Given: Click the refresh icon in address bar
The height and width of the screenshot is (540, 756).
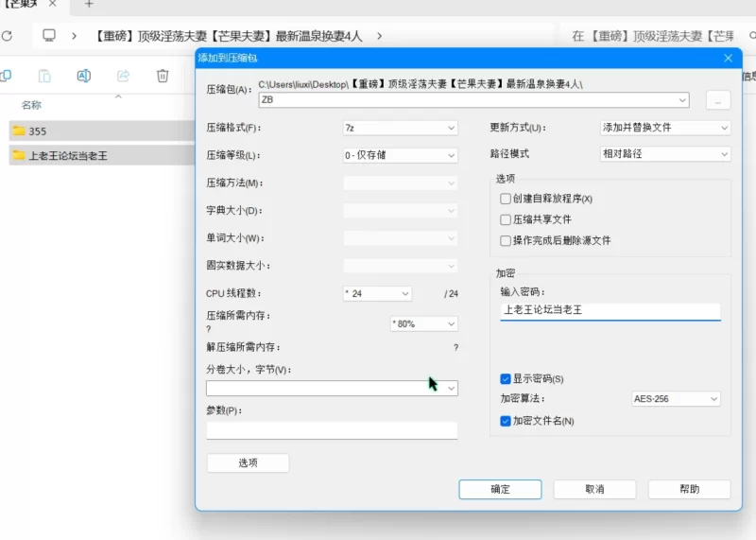Looking at the screenshot, I should [x=7, y=36].
